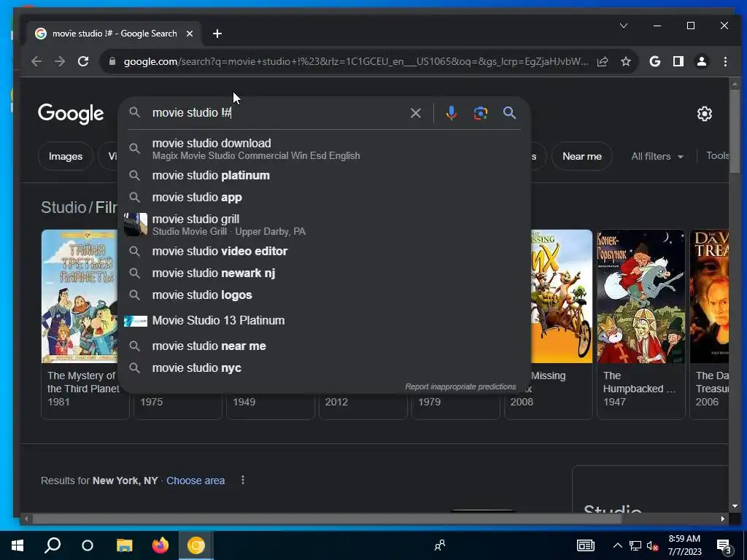Image resolution: width=747 pixels, height=560 pixels.
Task: Submit search with blue magnifier
Action: click(509, 113)
